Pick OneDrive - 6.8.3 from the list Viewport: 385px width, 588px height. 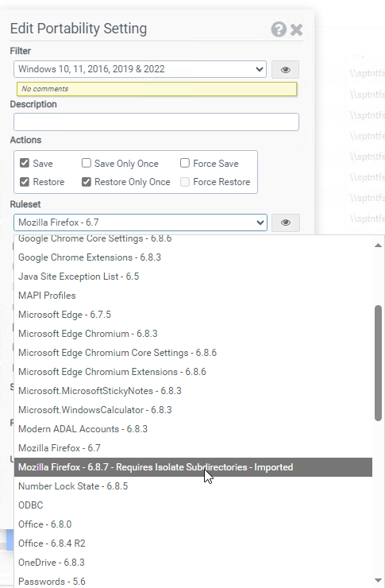point(193,563)
